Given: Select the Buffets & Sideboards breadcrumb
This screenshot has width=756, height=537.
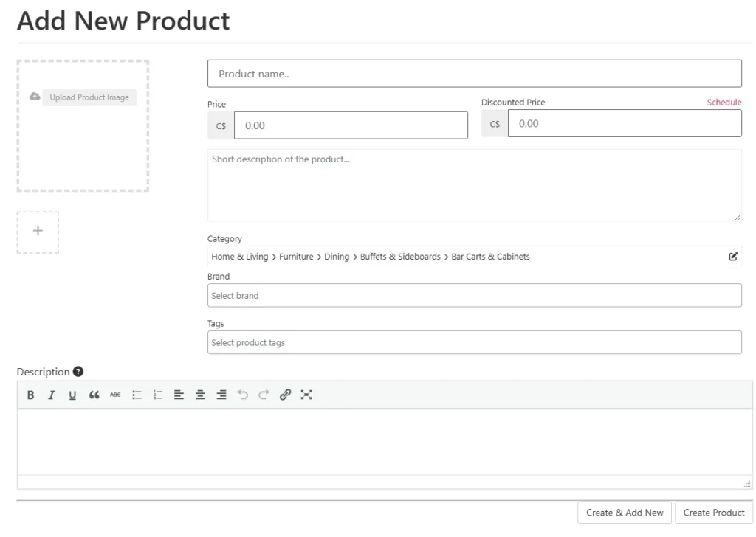Looking at the screenshot, I should point(400,257).
